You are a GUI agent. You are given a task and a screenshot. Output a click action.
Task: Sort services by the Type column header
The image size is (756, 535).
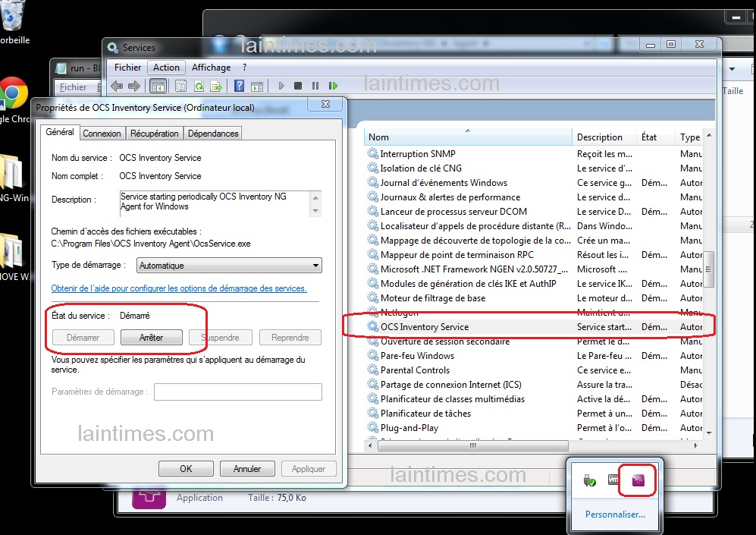coord(689,137)
